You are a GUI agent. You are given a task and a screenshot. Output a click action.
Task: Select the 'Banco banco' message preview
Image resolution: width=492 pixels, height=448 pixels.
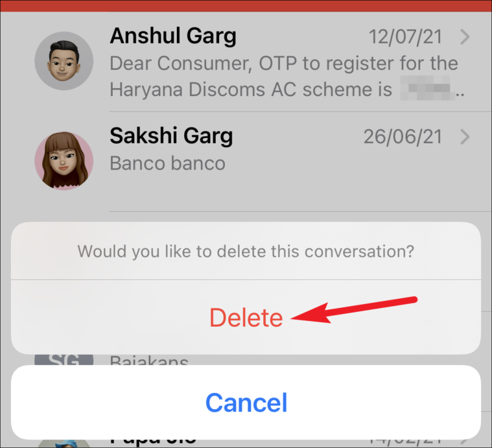click(x=167, y=163)
